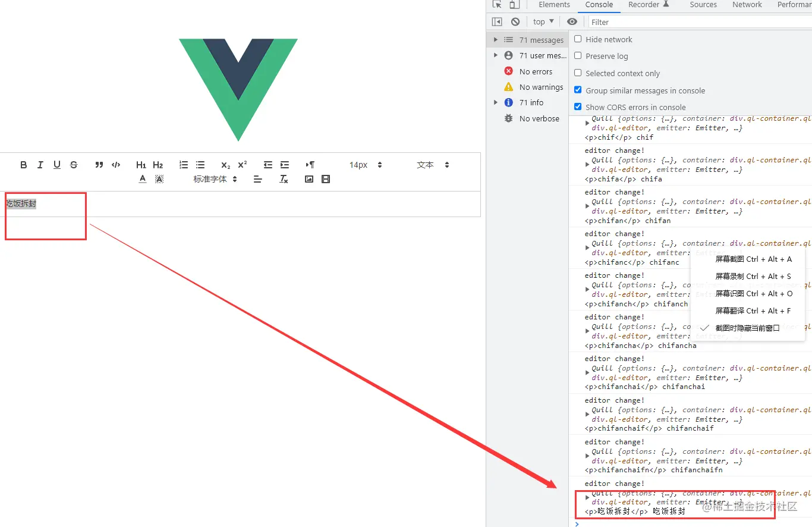812x527 pixels.
Task: Insert a blockquote
Action: point(99,165)
